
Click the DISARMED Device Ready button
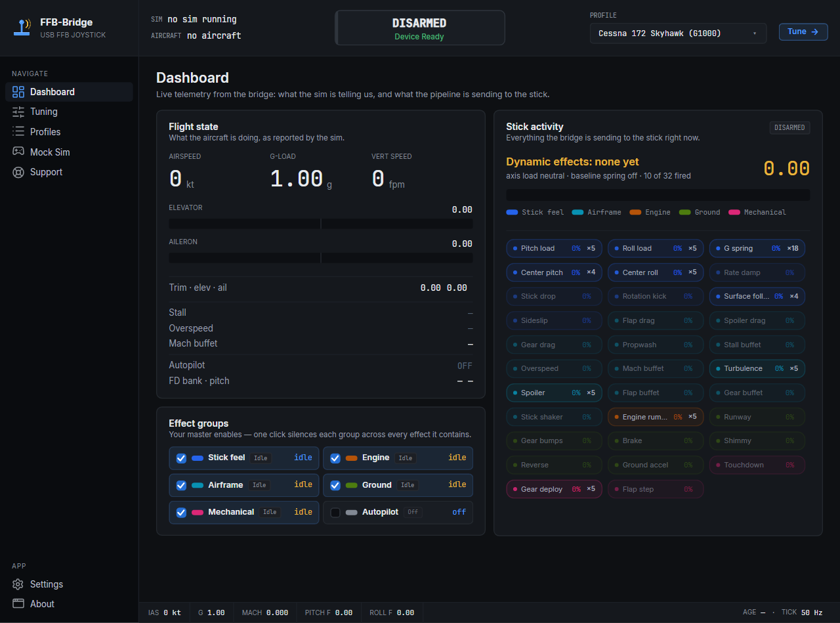420,28
